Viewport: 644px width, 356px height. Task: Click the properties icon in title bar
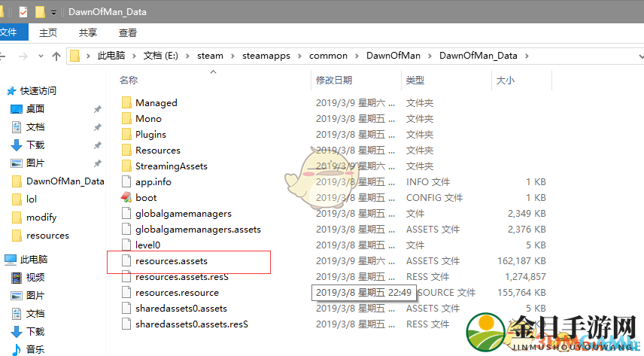tap(23, 12)
